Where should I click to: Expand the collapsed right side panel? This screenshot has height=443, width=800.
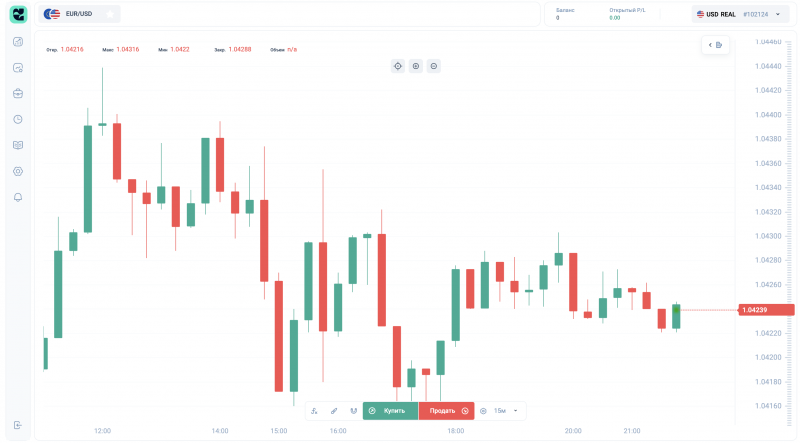pyautogui.click(x=715, y=45)
